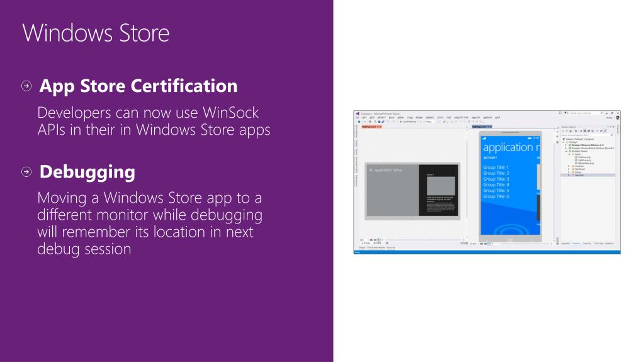This screenshot has width=644, height=362.
Task: Click the Debugging bullet arrow icon
Action: tap(26, 172)
